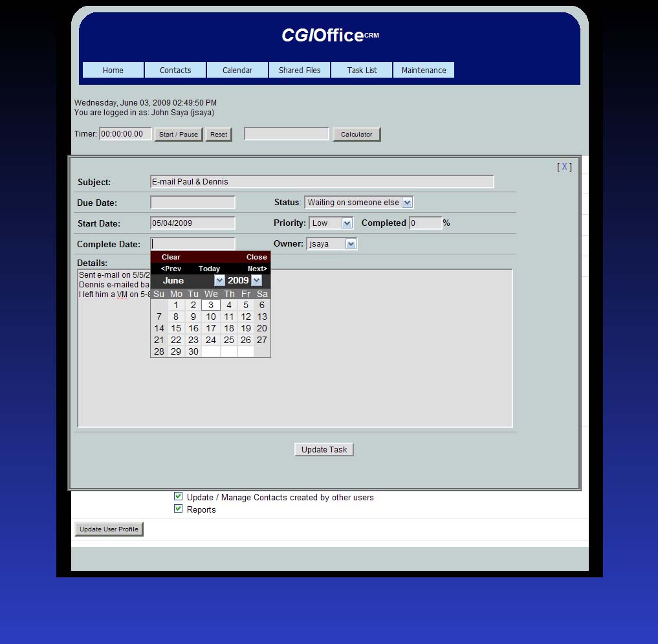The height and width of the screenshot is (644, 658).
Task: Edit the Subject field
Action: 322,182
